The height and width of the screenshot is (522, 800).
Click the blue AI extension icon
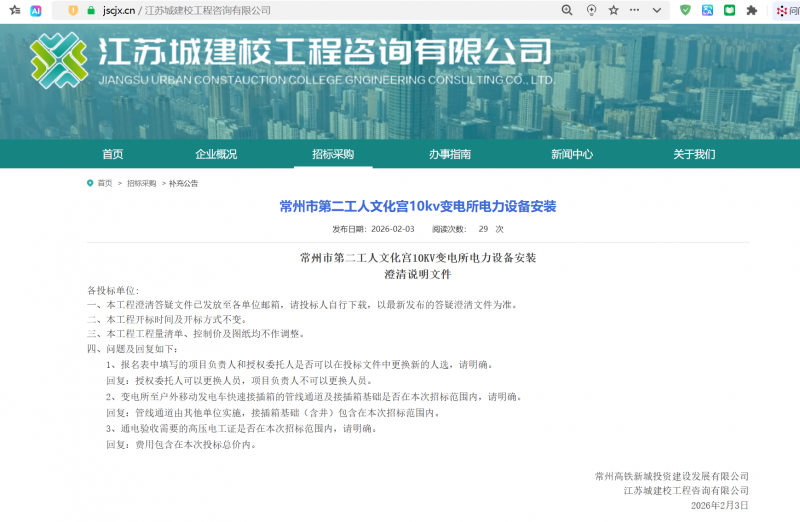36,10
